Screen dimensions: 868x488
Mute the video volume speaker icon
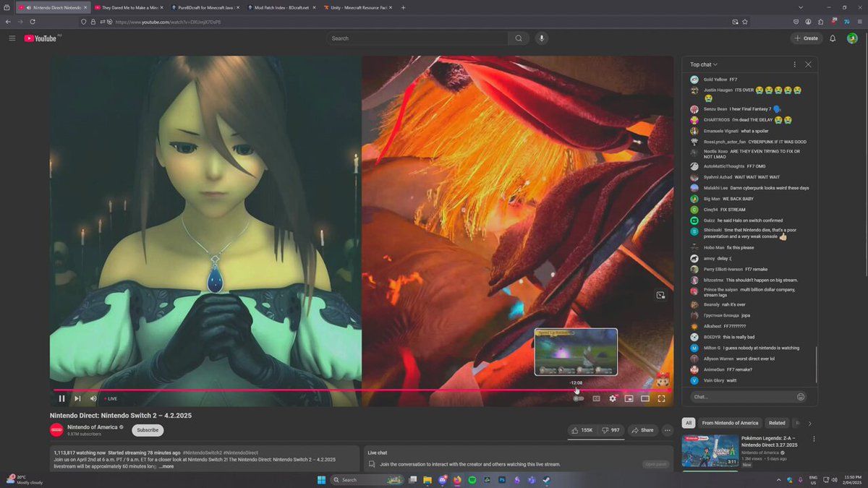pyautogui.click(x=93, y=398)
